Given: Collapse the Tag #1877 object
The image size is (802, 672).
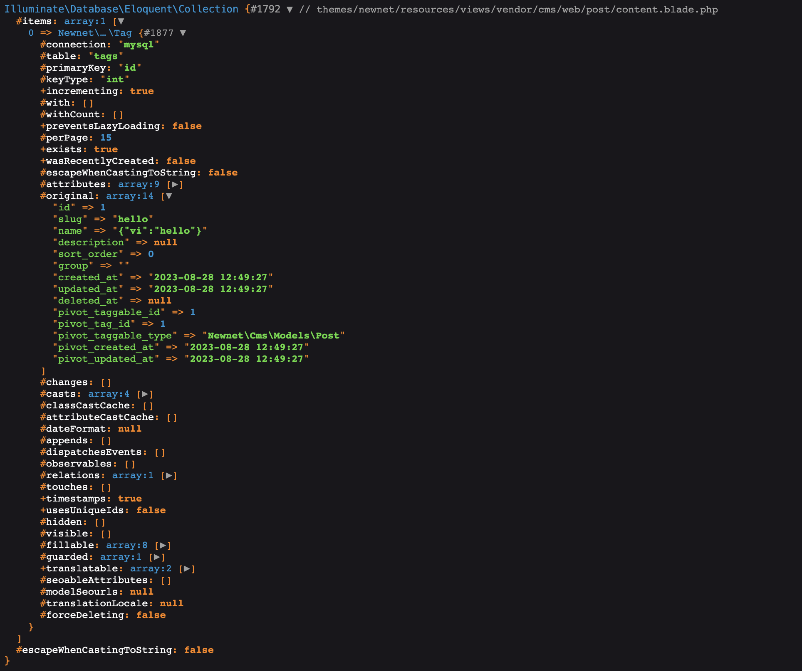Looking at the screenshot, I should click(183, 33).
